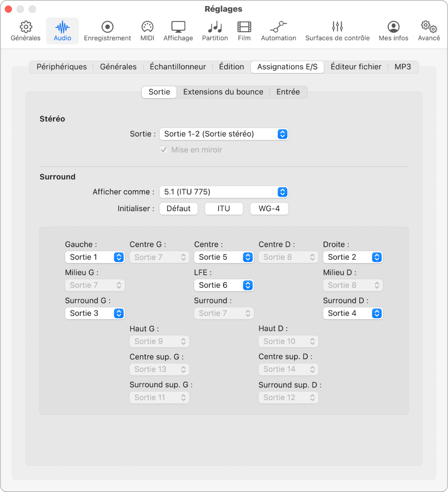Open the Enregistrement settings icon
The width and height of the screenshot is (448, 492).
pos(107,30)
